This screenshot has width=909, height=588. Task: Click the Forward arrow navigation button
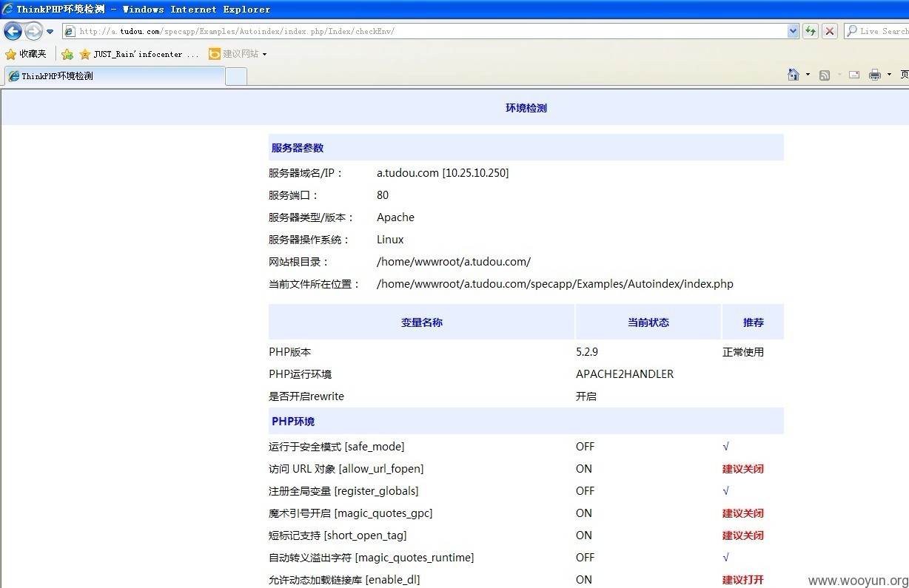(33, 31)
